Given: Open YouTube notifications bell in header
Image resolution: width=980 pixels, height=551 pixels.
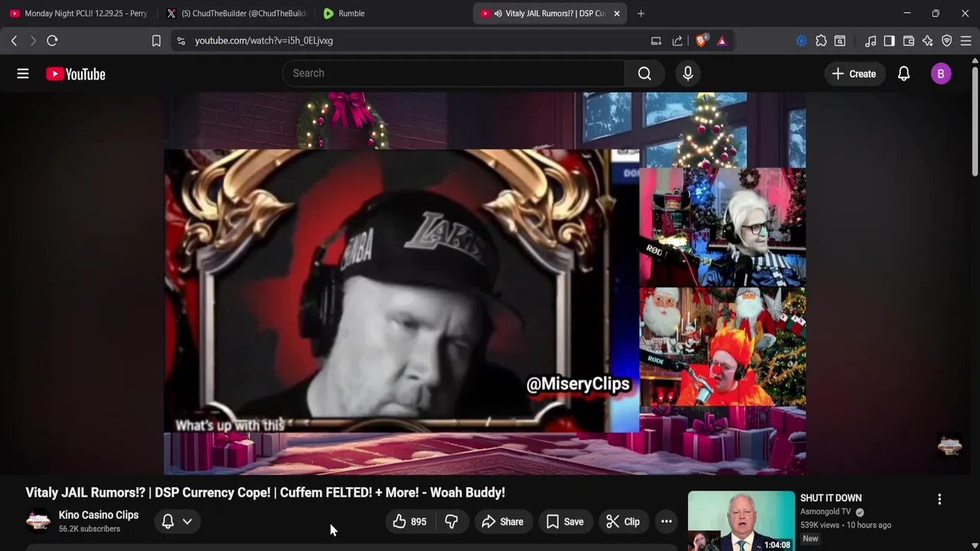Looking at the screenshot, I should pos(904,73).
